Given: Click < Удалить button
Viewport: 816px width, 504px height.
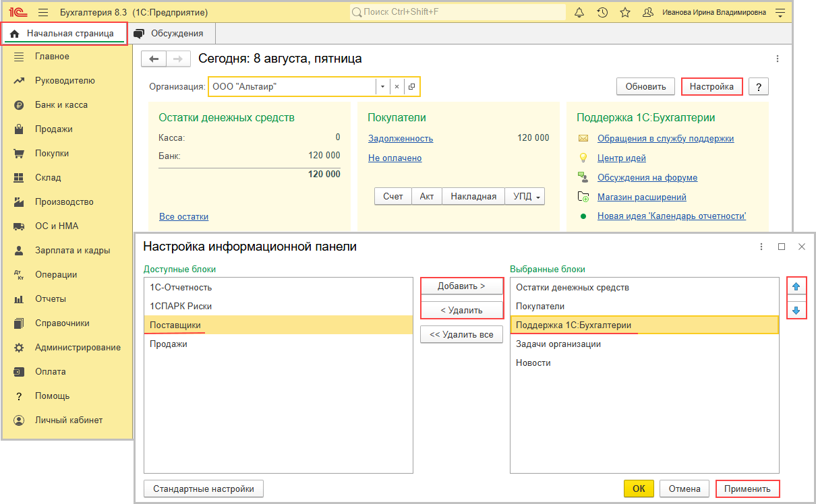Looking at the screenshot, I should 461,311.
